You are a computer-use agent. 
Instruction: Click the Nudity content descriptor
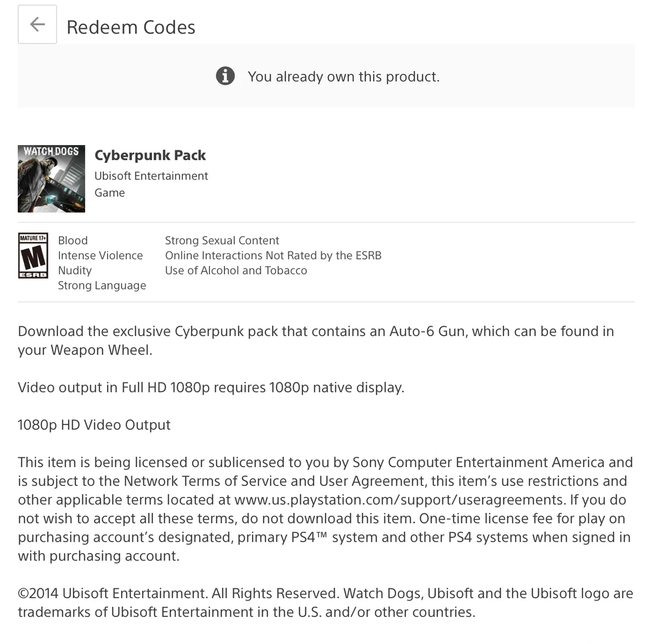[x=75, y=271]
